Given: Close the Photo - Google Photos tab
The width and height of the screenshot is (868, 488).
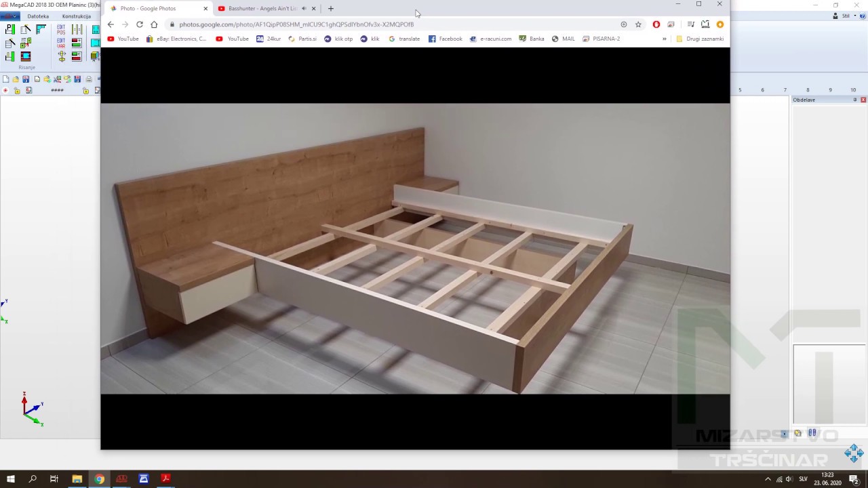Looking at the screenshot, I should point(205,9).
